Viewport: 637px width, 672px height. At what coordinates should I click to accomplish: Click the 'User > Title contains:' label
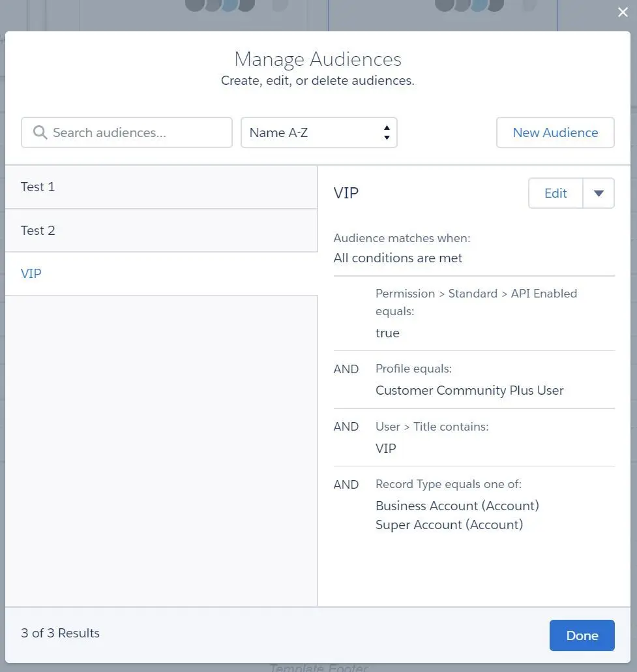432,427
